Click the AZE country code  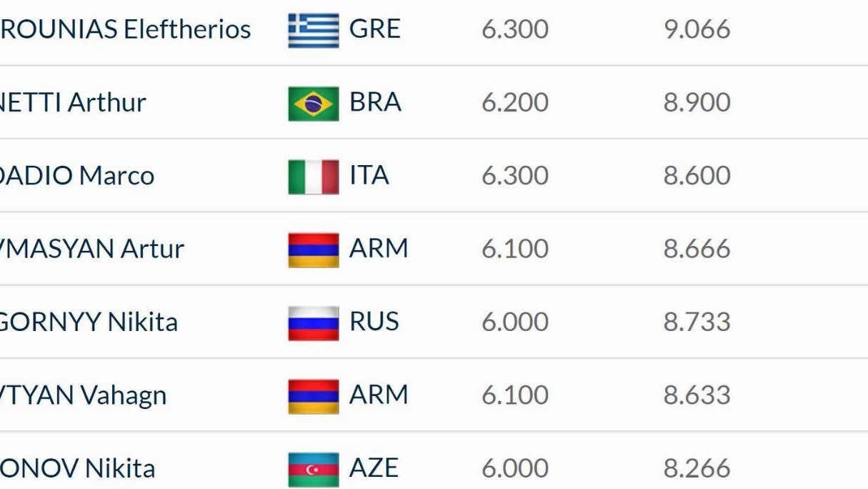pos(373,469)
